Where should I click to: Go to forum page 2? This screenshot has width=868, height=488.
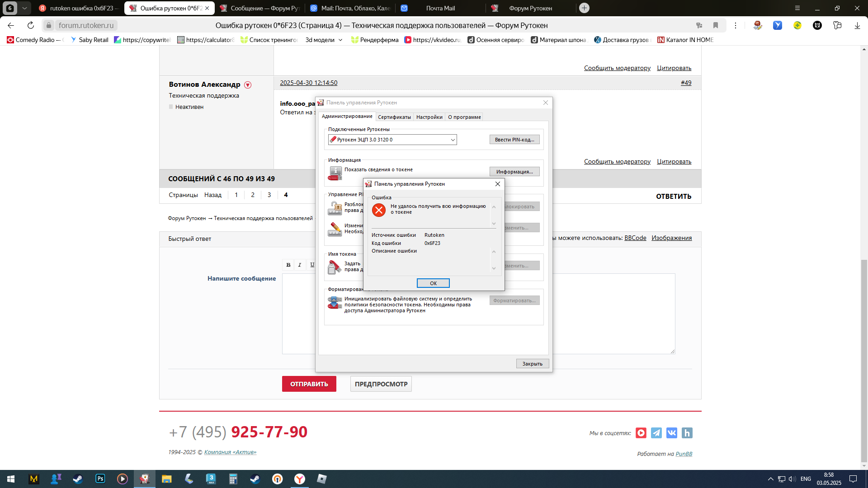point(253,195)
